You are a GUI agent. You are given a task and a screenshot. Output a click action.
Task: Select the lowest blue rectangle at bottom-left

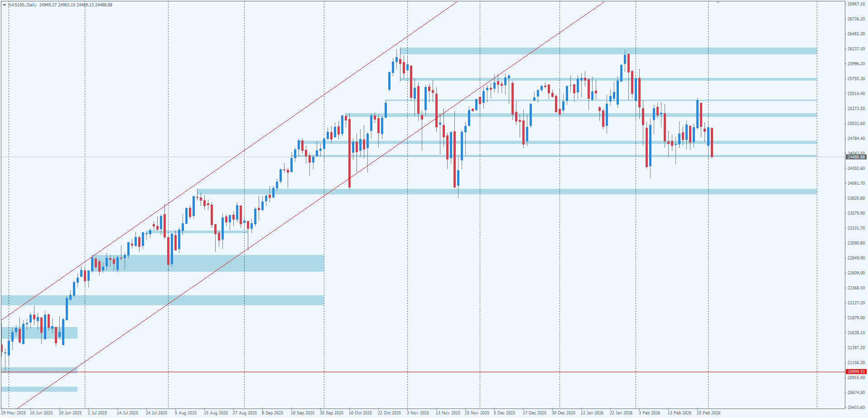tap(39, 389)
